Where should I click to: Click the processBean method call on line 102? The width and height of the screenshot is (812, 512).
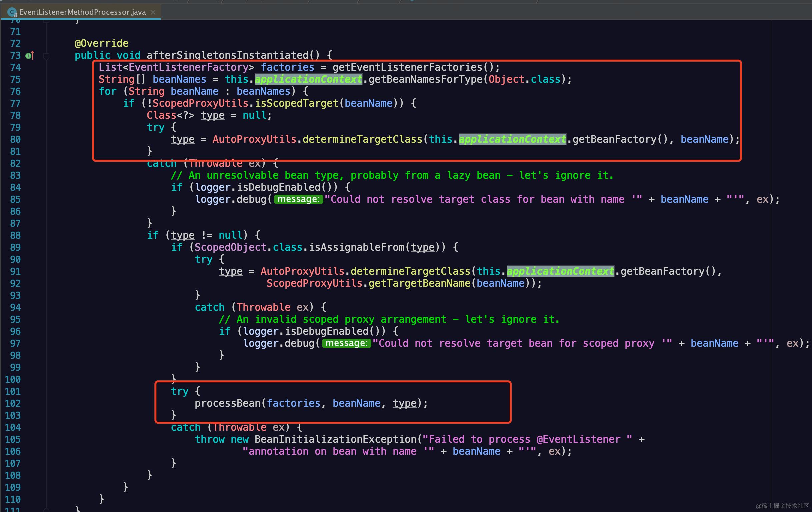coord(227,403)
